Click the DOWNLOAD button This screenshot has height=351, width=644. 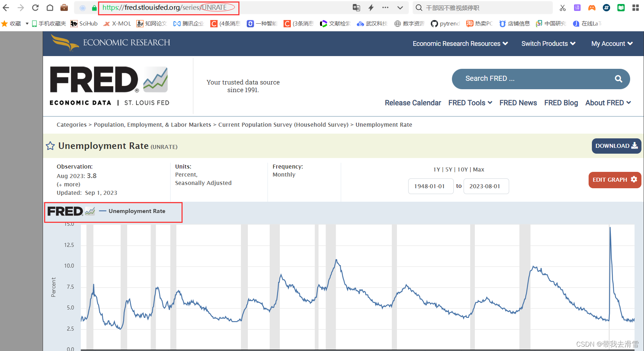coord(616,146)
